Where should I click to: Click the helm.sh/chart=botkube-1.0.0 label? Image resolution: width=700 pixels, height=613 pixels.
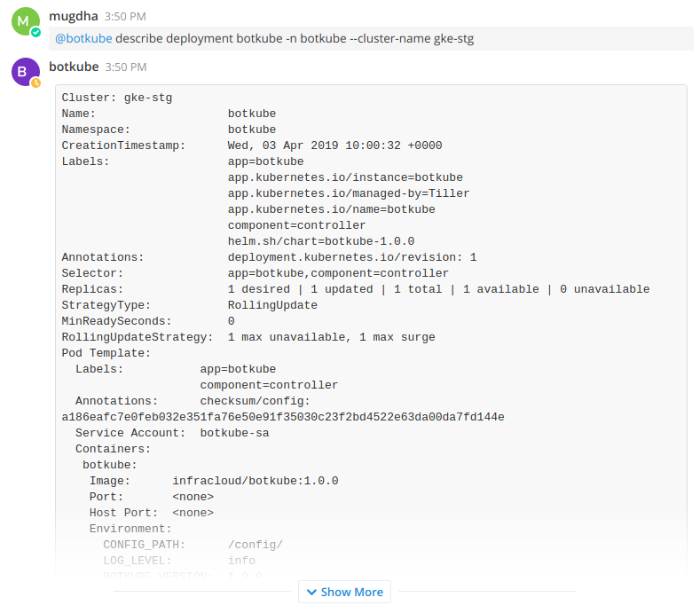[x=321, y=241]
